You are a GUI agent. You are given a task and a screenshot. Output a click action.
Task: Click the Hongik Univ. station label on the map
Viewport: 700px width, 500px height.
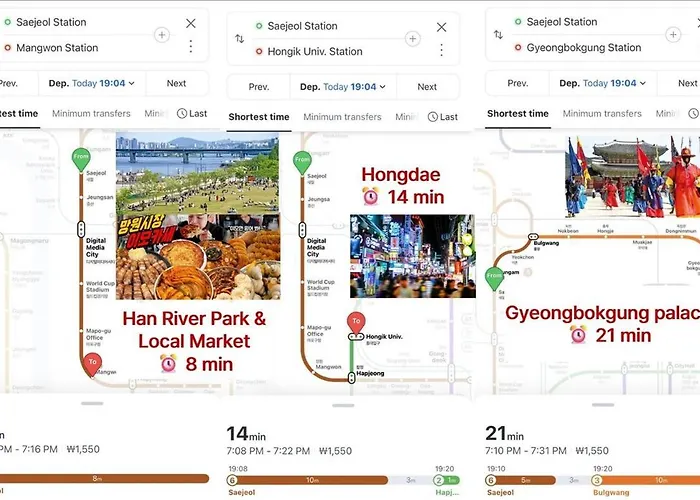tap(384, 337)
